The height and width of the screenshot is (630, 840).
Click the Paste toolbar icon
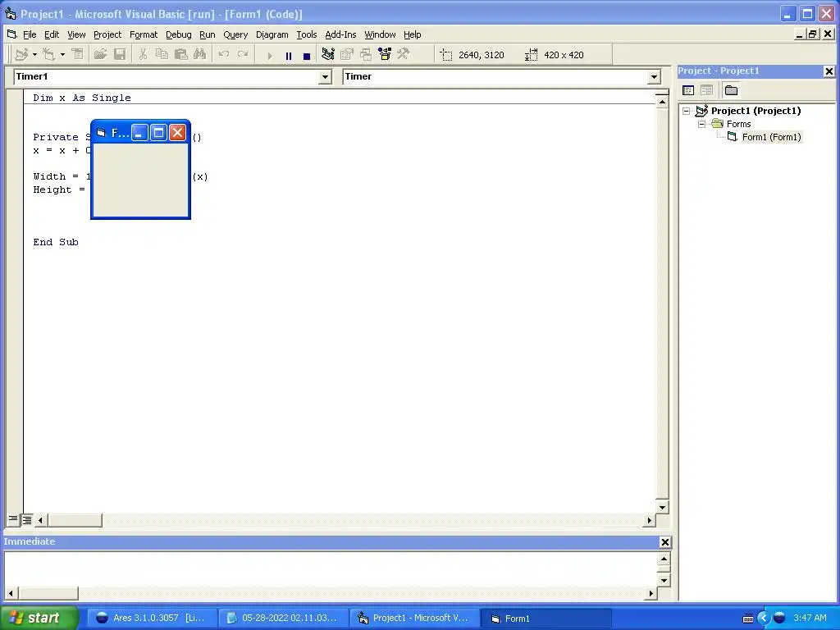181,55
